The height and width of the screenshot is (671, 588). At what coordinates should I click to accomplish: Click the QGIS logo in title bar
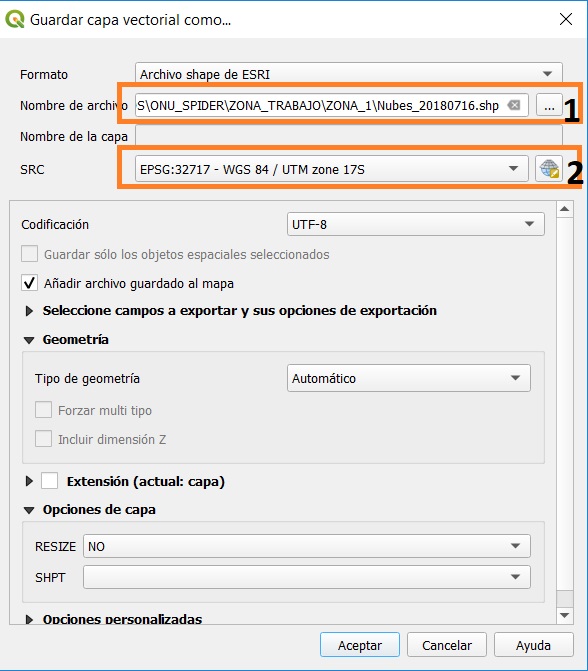(15, 20)
